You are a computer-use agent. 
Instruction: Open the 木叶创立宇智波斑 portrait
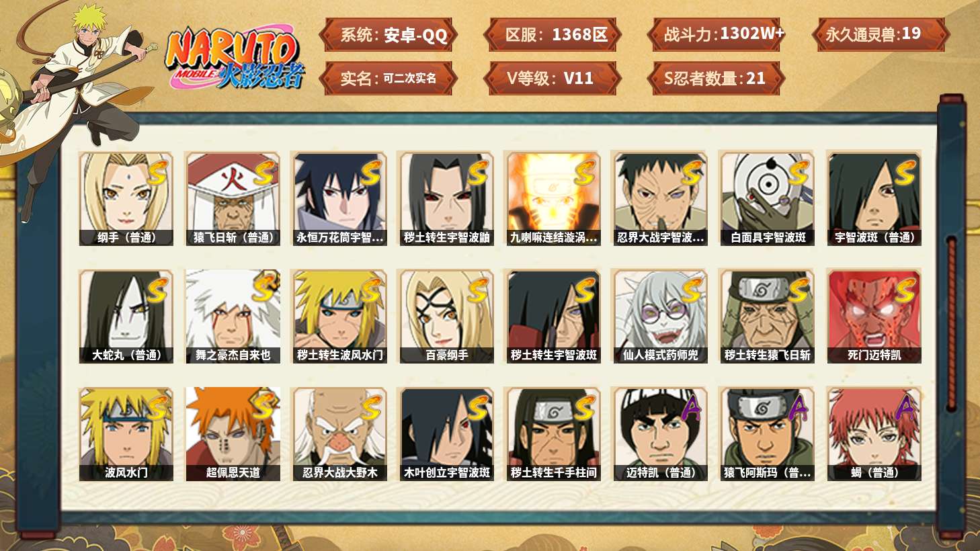446,434
